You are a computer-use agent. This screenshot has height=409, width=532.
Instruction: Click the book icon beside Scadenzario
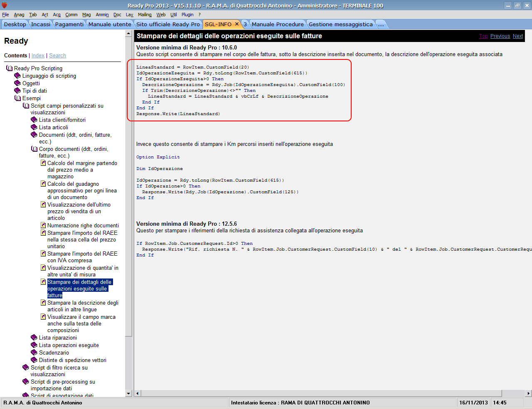click(34, 352)
